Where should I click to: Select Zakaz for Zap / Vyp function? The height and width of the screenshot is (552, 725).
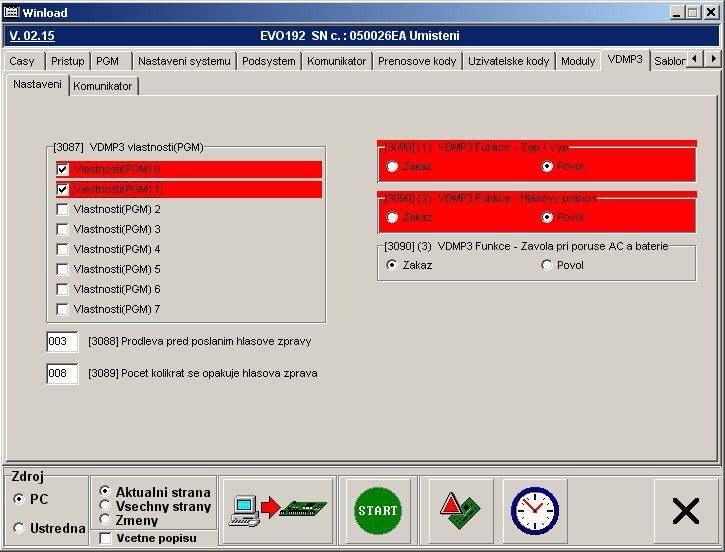pos(393,166)
